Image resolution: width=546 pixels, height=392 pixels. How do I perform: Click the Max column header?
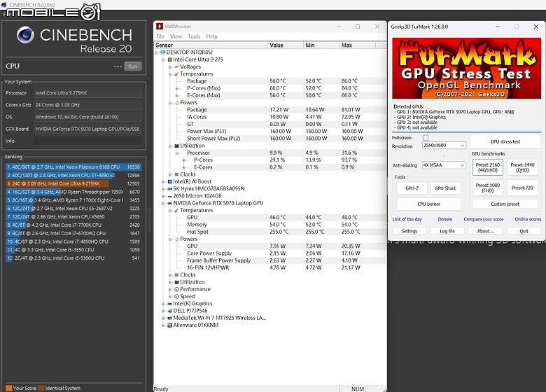click(357, 45)
